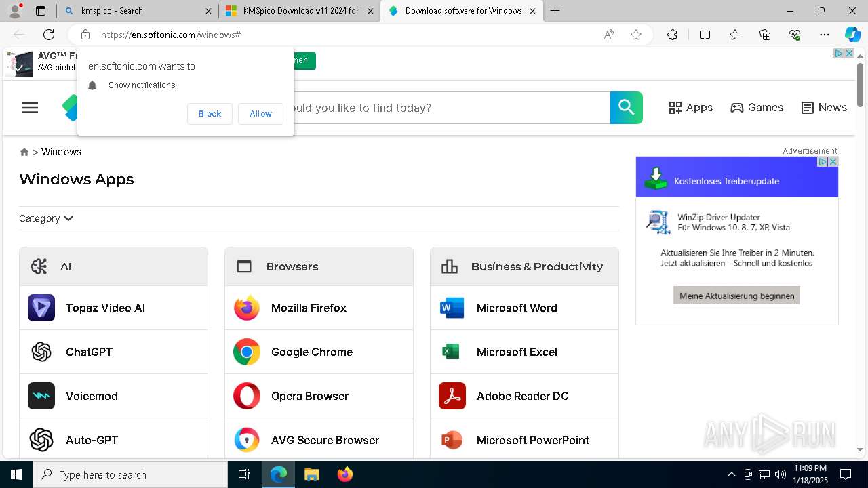Select the Adobe Reader DC icon
This screenshot has height=488, width=868.
click(x=452, y=396)
